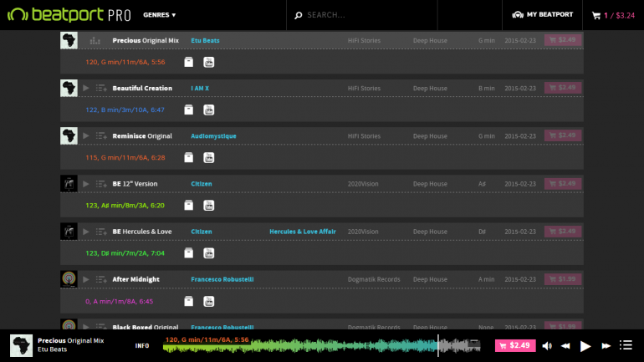This screenshot has width=644, height=362.
Task: Select text '123, A♯ min/8m/3A, 6:20'
Action: point(125,205)
